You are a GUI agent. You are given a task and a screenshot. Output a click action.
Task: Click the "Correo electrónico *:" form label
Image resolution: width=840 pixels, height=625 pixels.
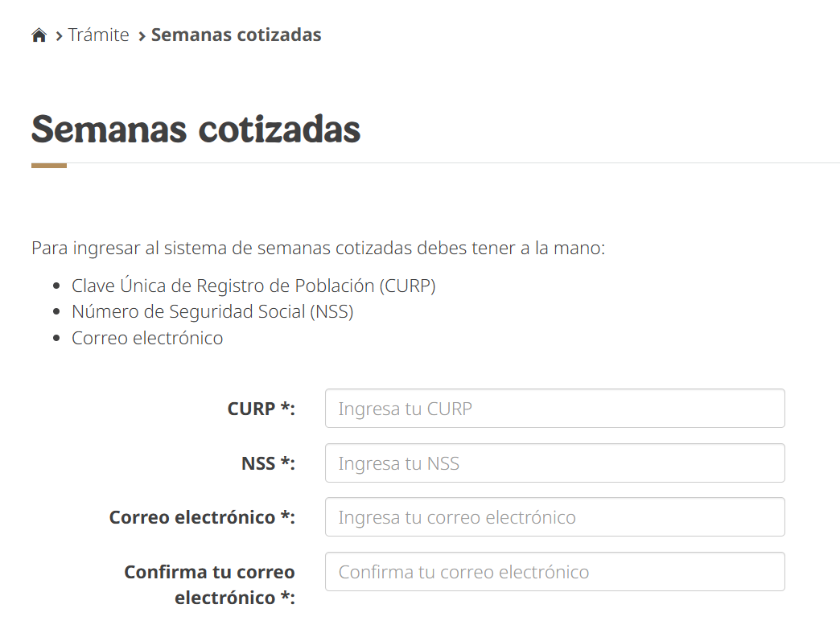pos(202,517)
